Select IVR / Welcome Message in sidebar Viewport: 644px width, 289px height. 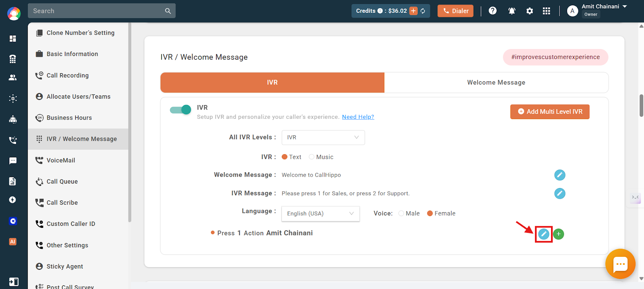pos(78,139)
